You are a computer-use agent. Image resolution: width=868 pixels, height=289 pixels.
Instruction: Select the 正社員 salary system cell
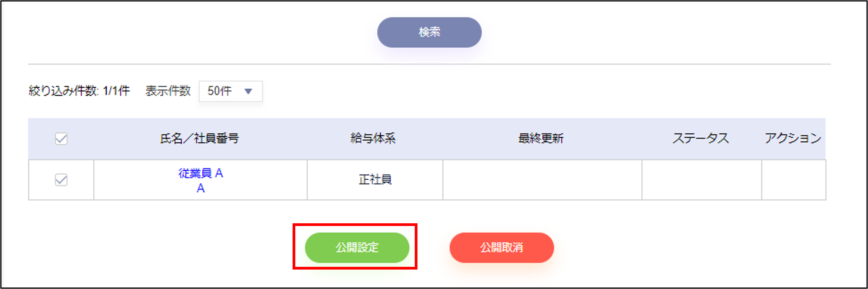pyautogui.click(x=375, y=180)
